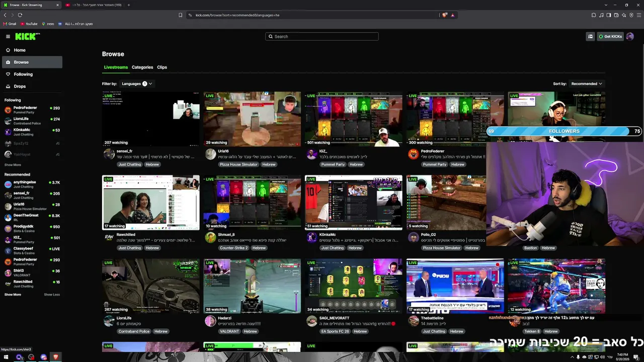Click the Brave icon on the taskbar
This screenshot has width=644, height=362.
coord(55,357)
